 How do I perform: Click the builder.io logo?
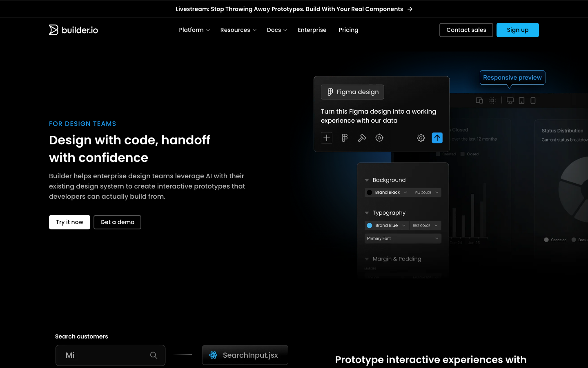[x=73, y=30]
